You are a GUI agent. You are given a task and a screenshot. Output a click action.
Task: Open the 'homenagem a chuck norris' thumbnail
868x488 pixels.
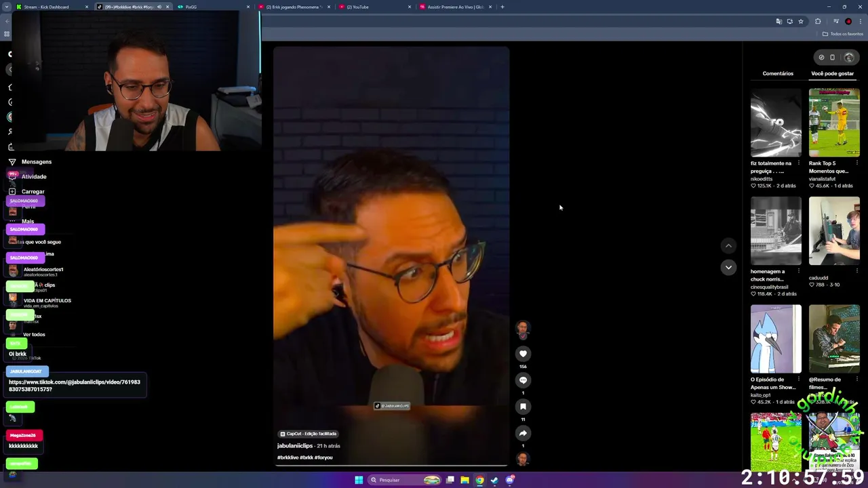coord(776,230)
